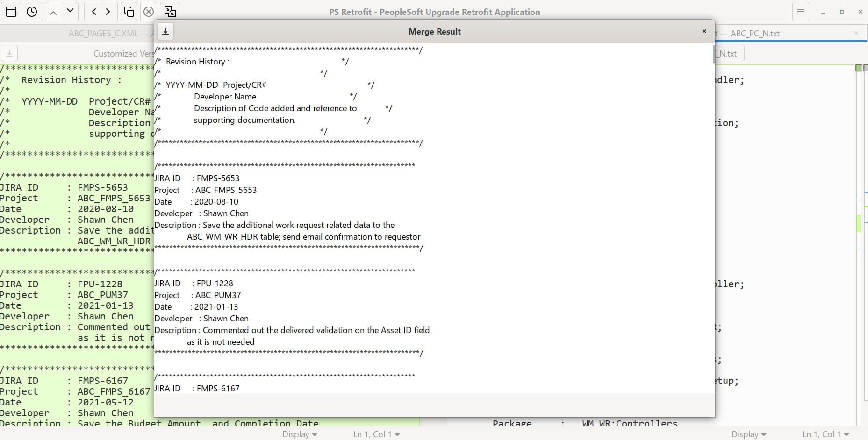Open the hamburger main menu

pos(801,12)
